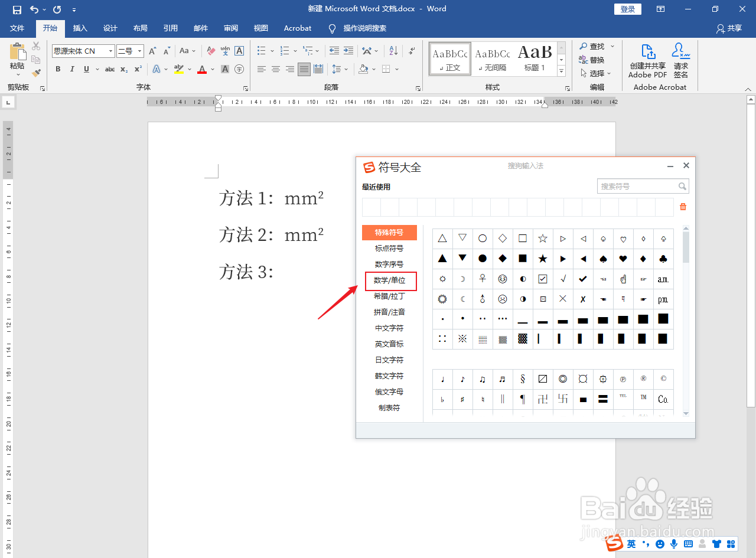Toggle underline formatting
The height and width of the screenshot is (558, 756).
click(x=85, y=69)
